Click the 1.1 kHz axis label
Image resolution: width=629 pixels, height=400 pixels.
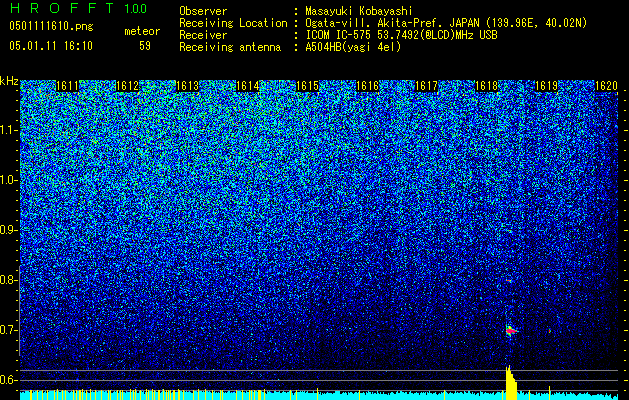[x=9, y=130]
